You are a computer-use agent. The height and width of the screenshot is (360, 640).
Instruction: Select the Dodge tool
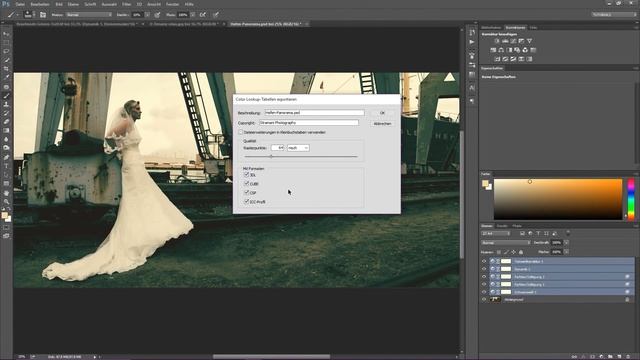[x=6, y=148]
